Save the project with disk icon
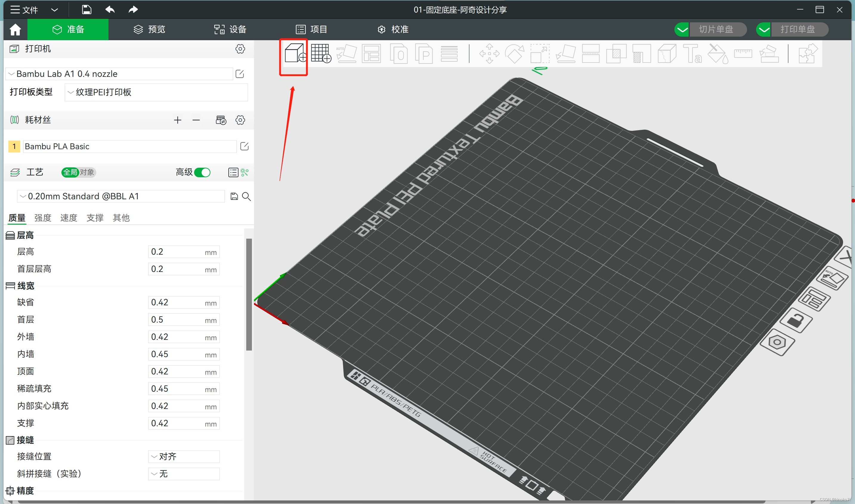 [87, 10]
